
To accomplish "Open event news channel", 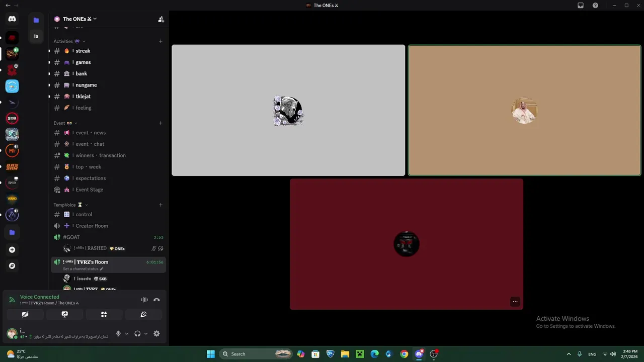I will tap(108, 133).
